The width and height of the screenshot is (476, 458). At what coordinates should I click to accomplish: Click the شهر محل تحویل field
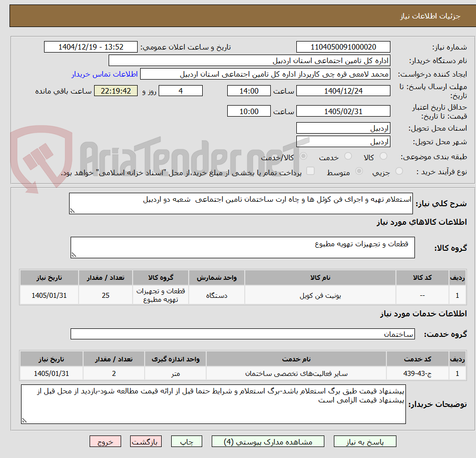(x=343, y=142)
